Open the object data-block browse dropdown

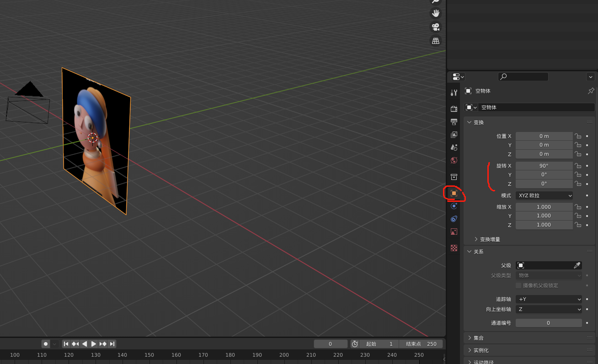pos(471,107)
